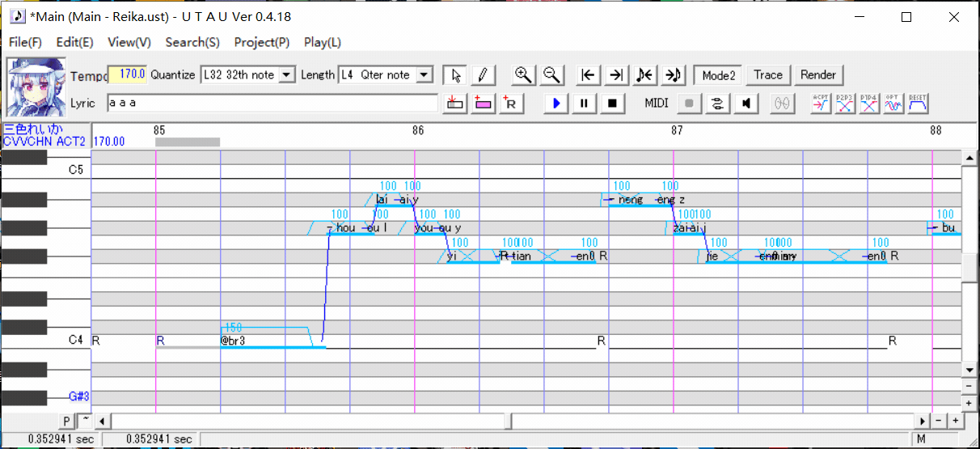Click the insert rest 'R' icon
The image size is (980, 449).
[x=512, y=103]
